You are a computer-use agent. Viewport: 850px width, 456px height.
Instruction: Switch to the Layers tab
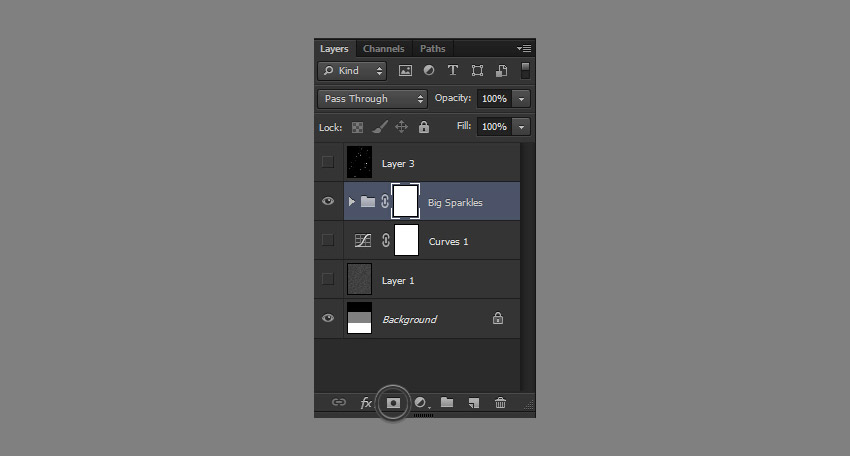click(x=334, y=48)
